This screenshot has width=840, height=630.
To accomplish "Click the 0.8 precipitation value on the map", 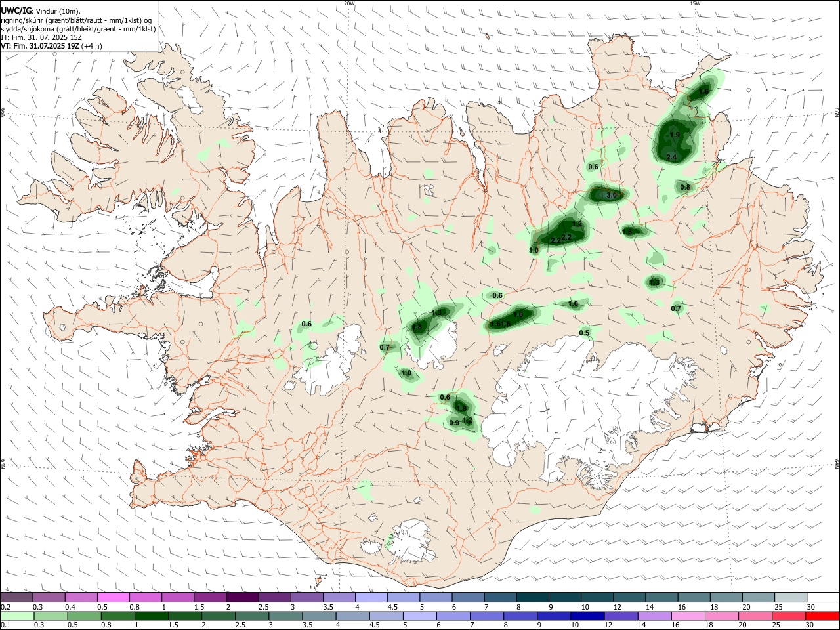I will pyautogui.click(x=685, y=187).
